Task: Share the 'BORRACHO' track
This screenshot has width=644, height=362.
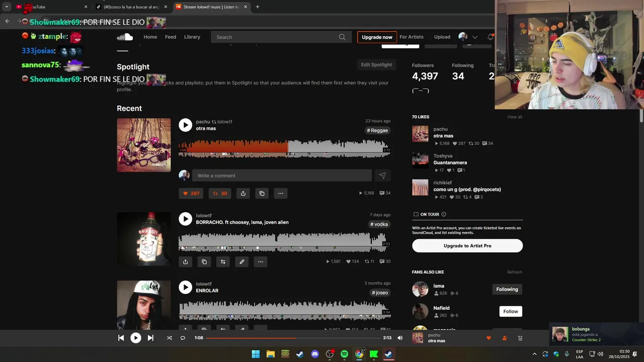Action: 185,261
